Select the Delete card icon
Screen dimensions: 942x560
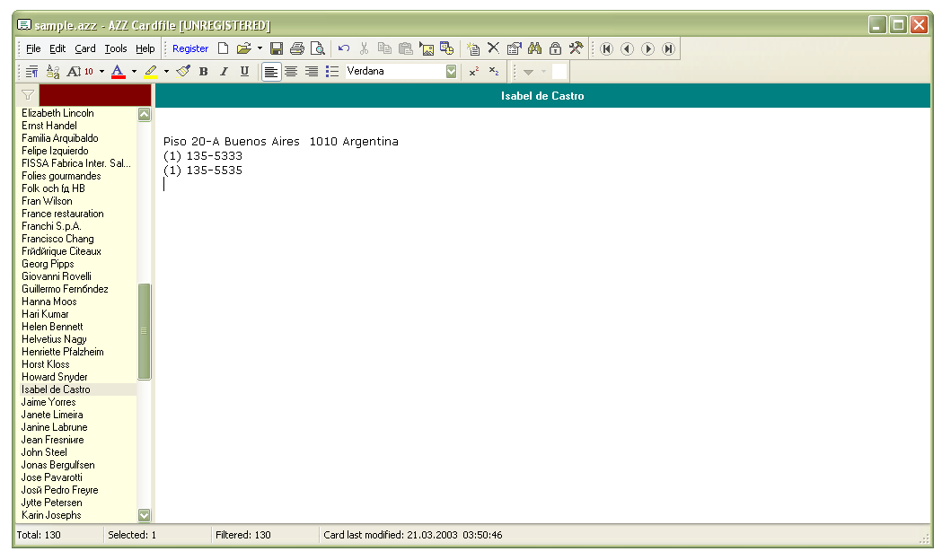493,48
